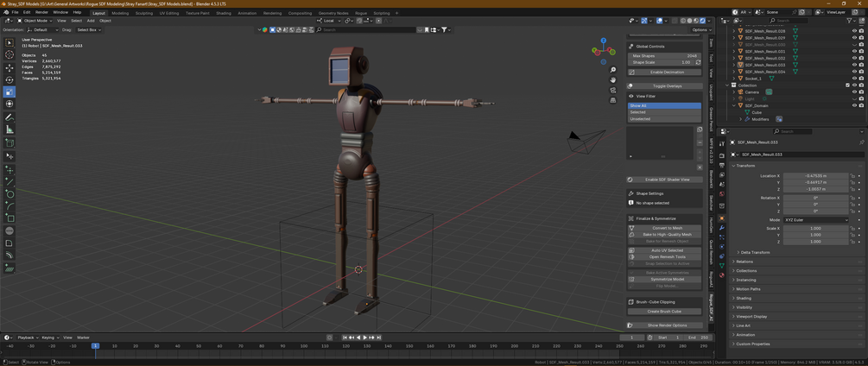Hide SDF_Mesh_Result.031 with its eye icon
The width and height of the screenshot is (868, 366).
coord(854,51)
